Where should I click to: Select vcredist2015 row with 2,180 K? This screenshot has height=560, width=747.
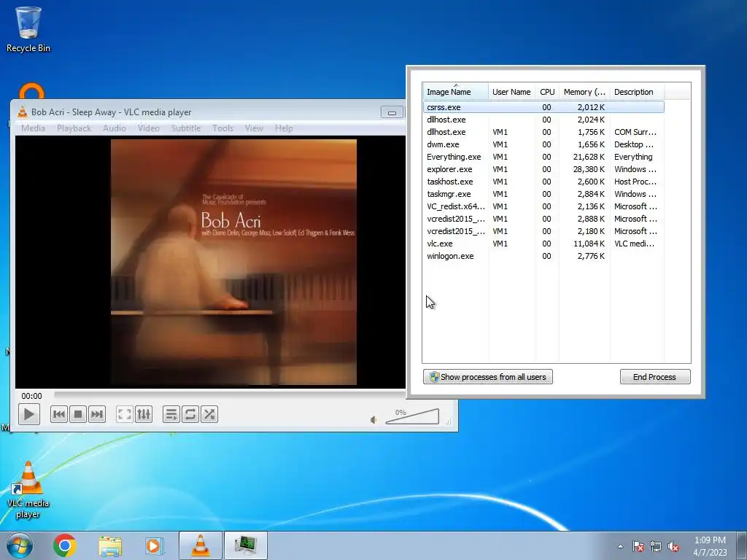click(x=543, y=231)
